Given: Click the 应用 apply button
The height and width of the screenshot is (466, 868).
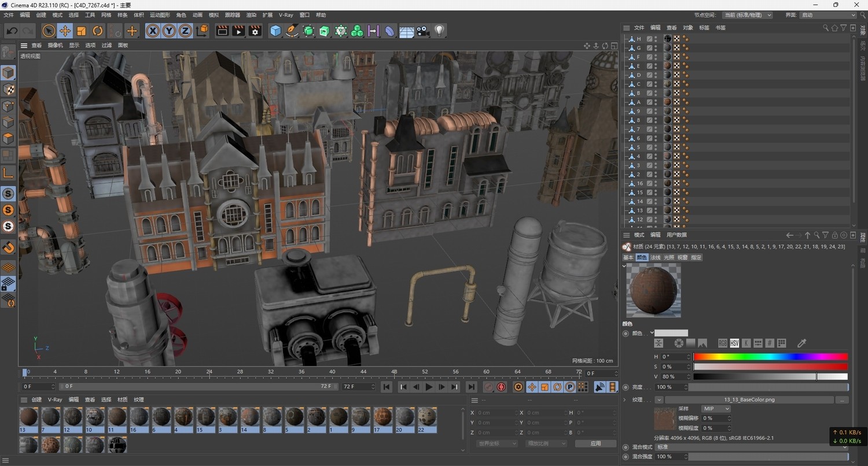Looking at the screenshot, I should [595, 443].
